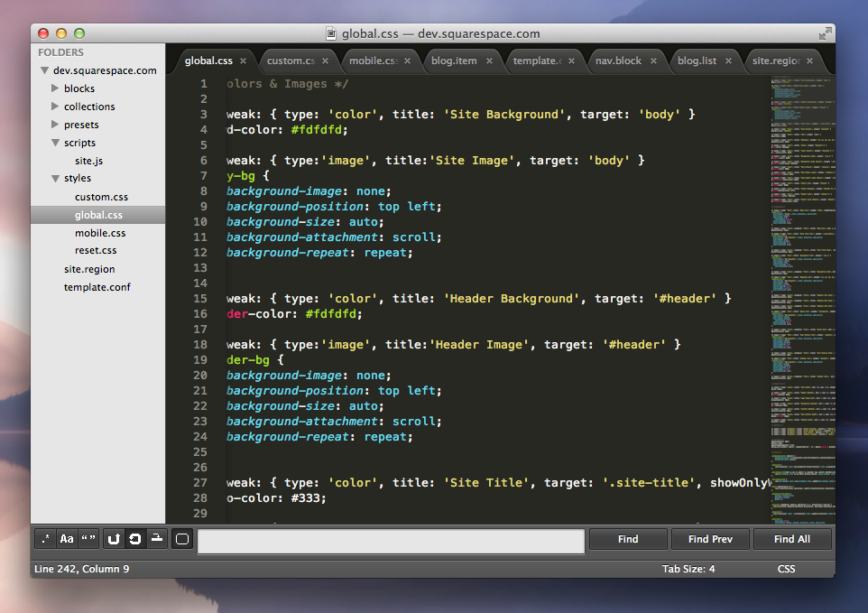Switch to the site.region tab
Viewport: 868px width, 613px height.
coord(776,60)
